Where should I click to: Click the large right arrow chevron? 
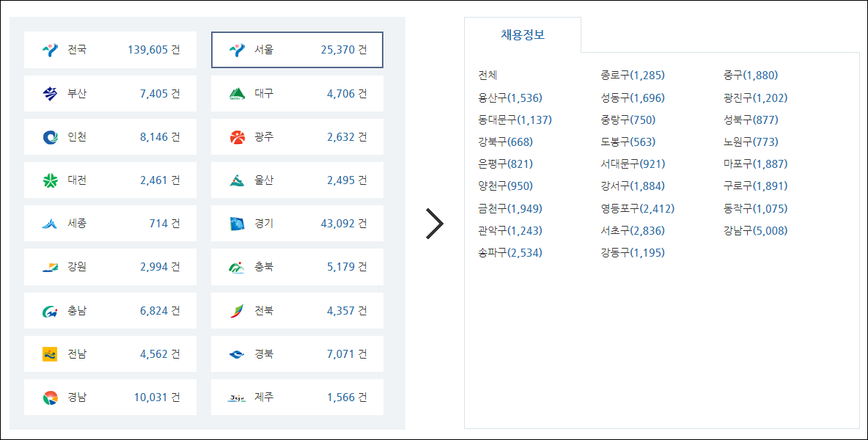click(435, 224)
